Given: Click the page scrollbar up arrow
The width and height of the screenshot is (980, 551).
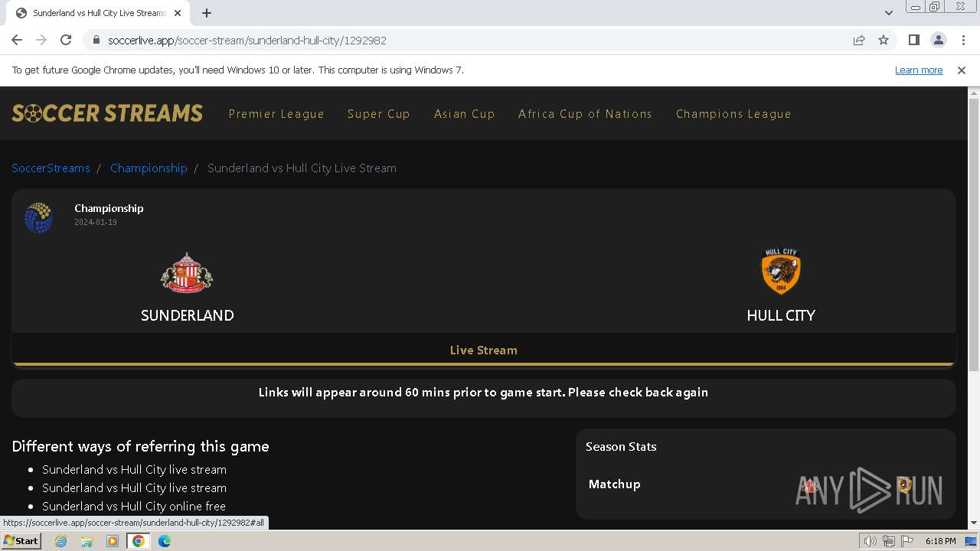Looking at the screenshot, I should [974, 93].
